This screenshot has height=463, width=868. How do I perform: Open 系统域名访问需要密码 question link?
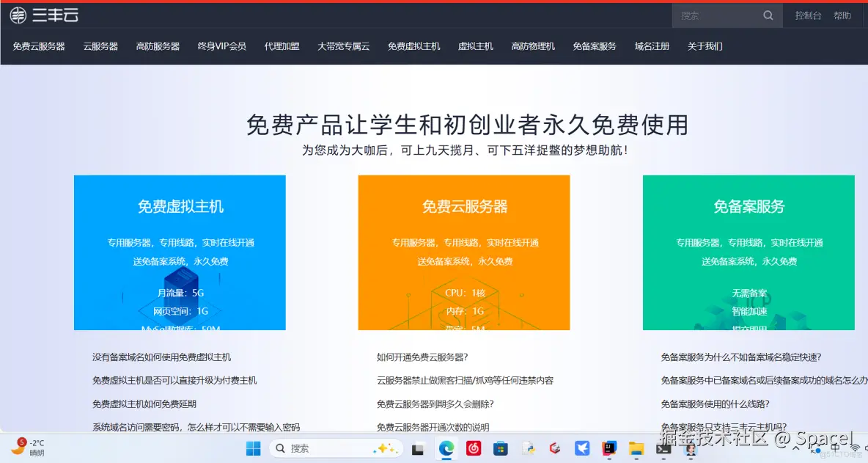[196, 427]
